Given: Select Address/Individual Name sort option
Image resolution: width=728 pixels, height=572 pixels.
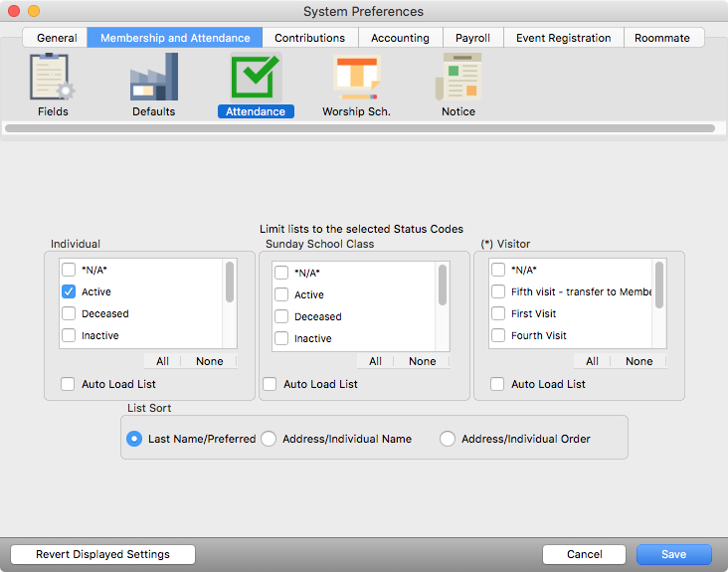Looking at the screenshot, I should [269, 439].
